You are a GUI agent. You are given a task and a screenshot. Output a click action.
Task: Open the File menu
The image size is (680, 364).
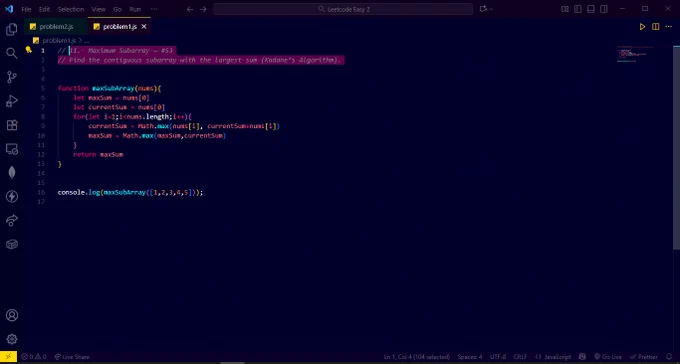click(x=26, y=9)
